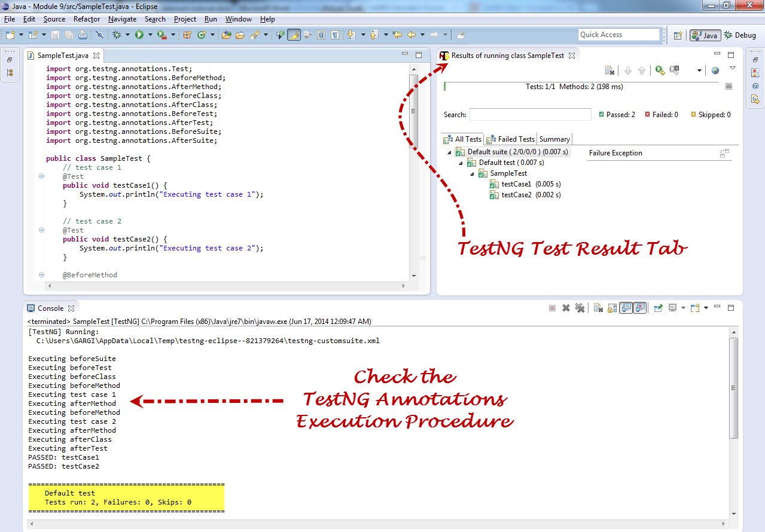
Task: Open the Open Perspective icon
Action: [x=678, y=35]
